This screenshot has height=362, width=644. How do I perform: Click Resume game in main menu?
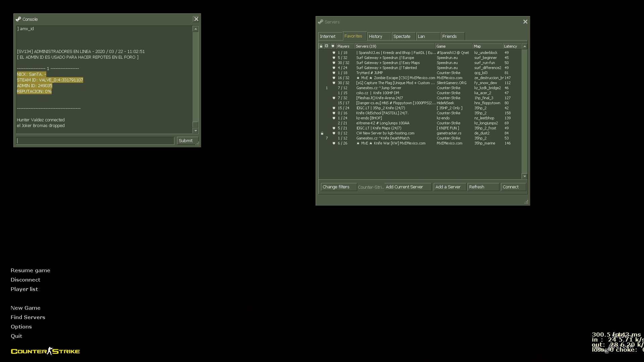tap(31, 270)
